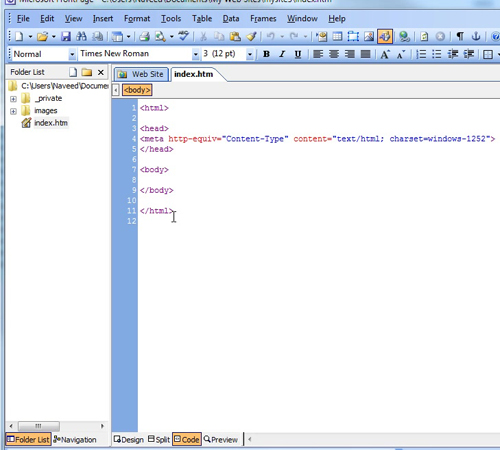Click Insert Picture From File icon
This screenshot has height=450, width=500.
coord(369,36)
